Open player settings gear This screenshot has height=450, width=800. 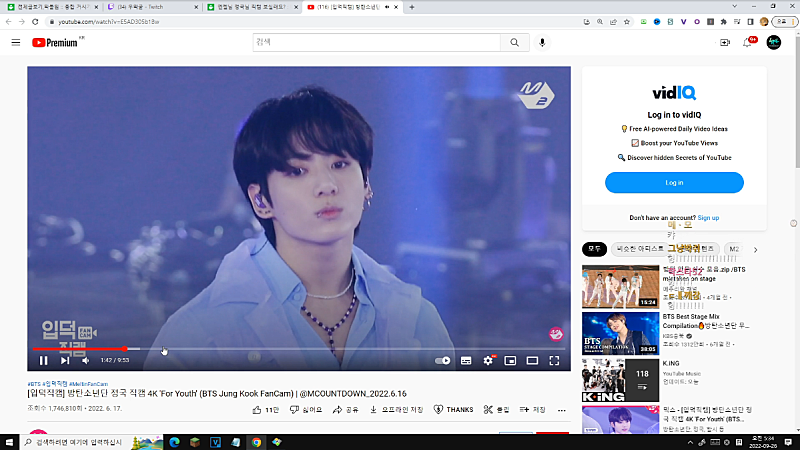488,360
